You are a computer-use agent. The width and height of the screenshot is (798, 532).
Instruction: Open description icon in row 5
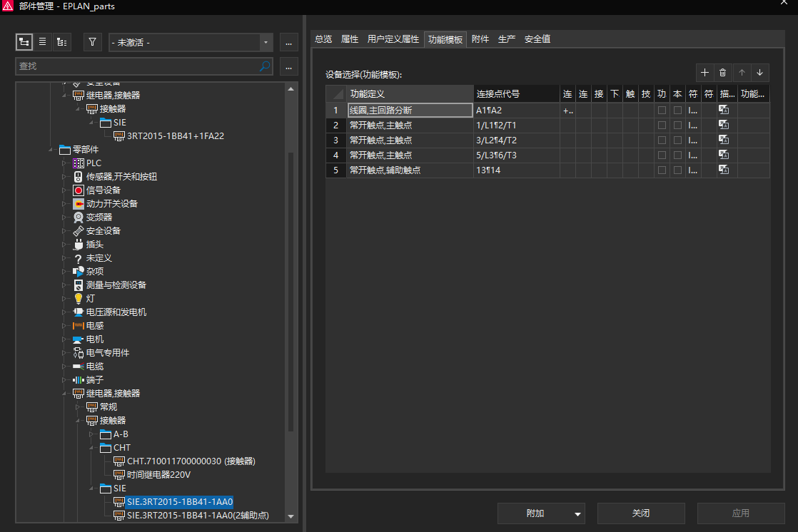(x=724, y=170)
